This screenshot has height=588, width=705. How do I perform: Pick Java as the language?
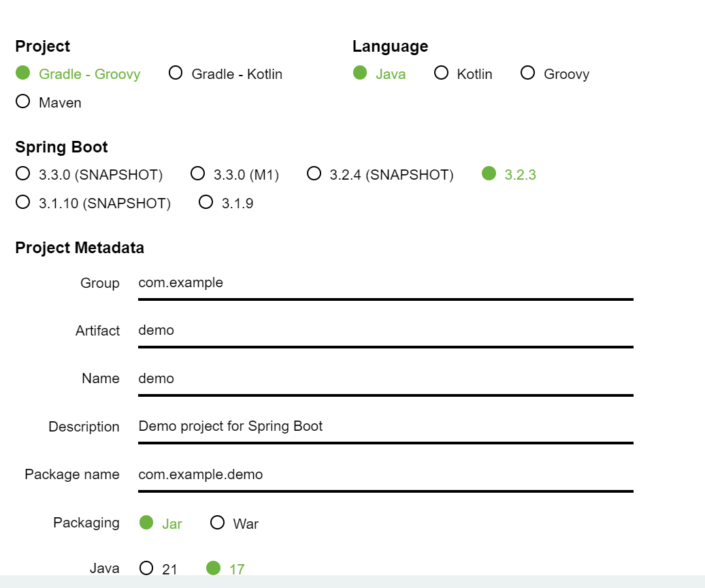click(379, 73)
